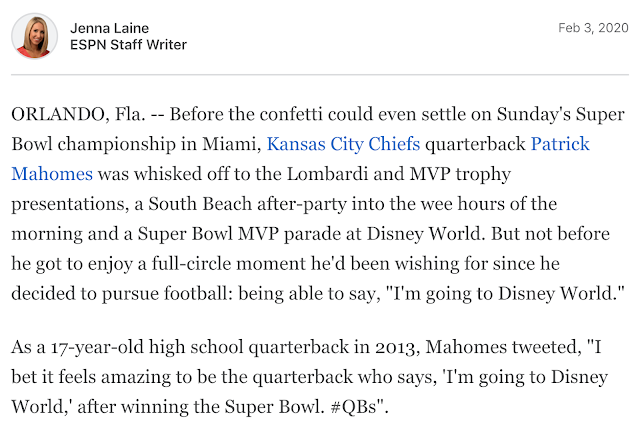The width and height of the screenshot is (640, 431).
Task: Open the Kansas City Chiefs link
Action: pos(343,144)
